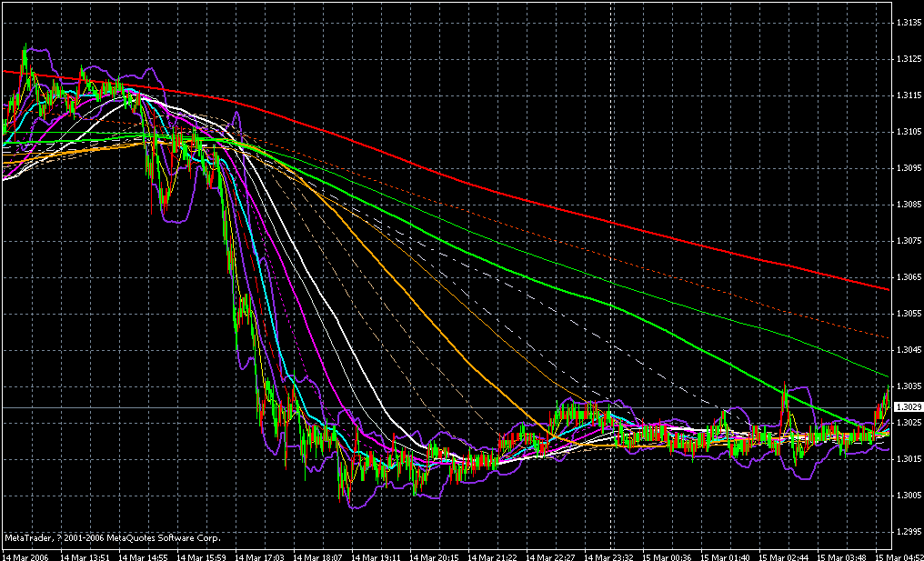Select the 1.3035 price level label

909,386
